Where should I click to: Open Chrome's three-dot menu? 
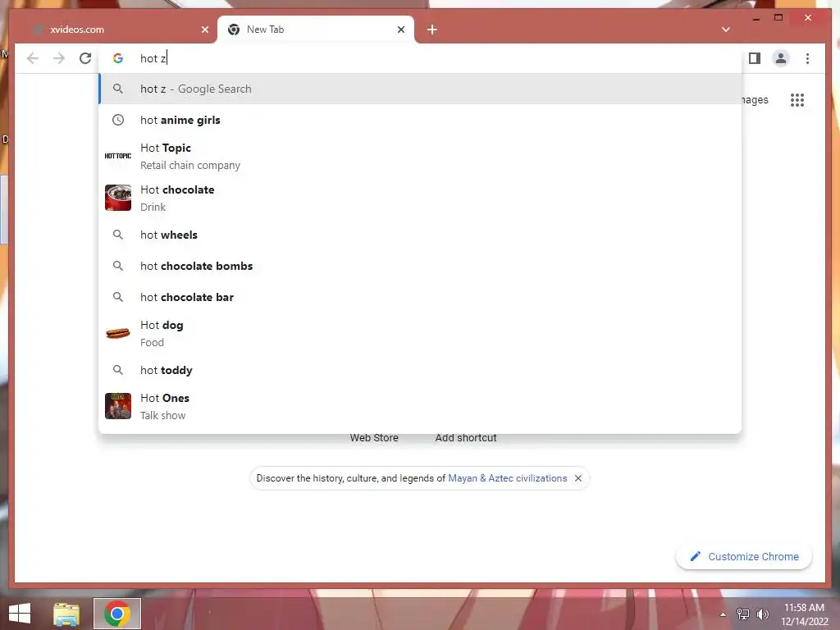point(807,58)
